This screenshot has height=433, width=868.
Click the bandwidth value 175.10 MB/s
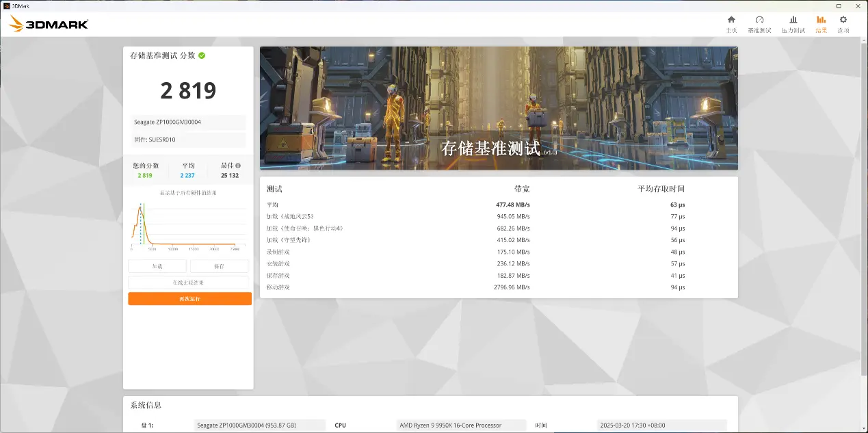coord(513,252)
